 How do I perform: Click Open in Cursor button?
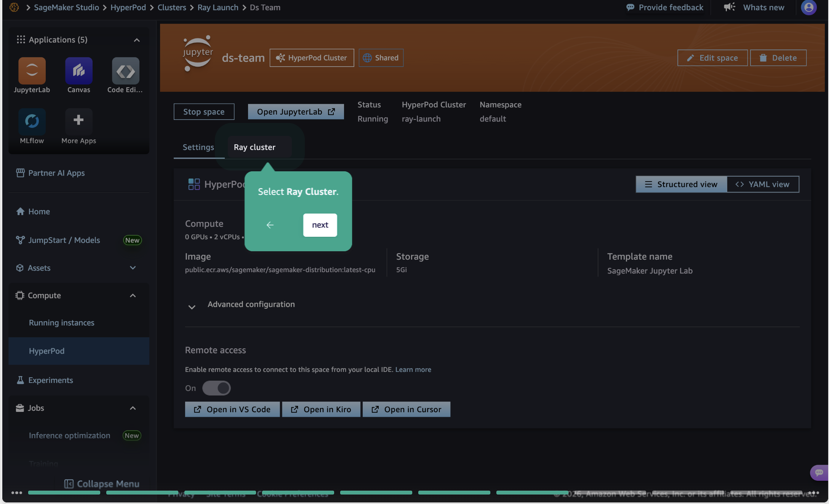pyautogui.click(x=406, y=410)
